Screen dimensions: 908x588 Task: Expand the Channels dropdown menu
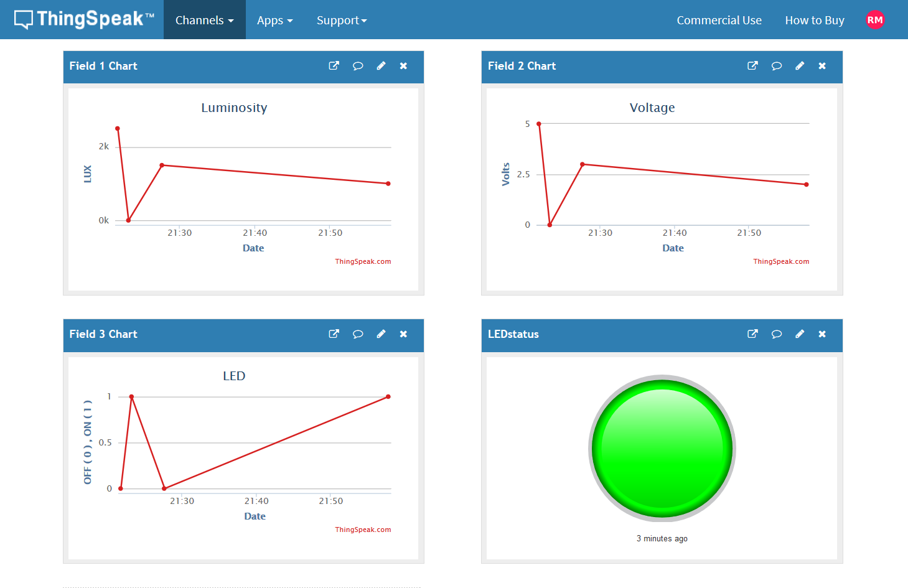pos(205,20)
